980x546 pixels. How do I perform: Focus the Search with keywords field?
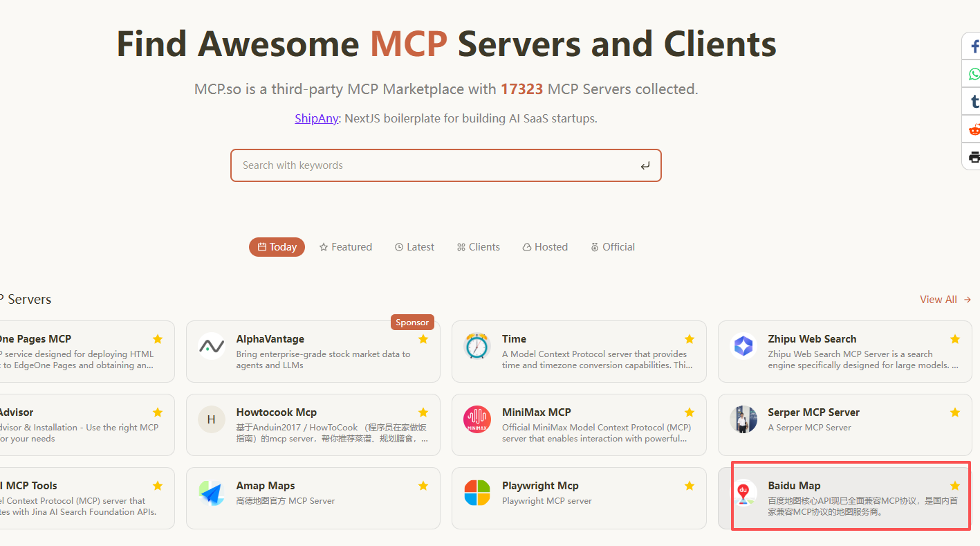click(446, 165)
